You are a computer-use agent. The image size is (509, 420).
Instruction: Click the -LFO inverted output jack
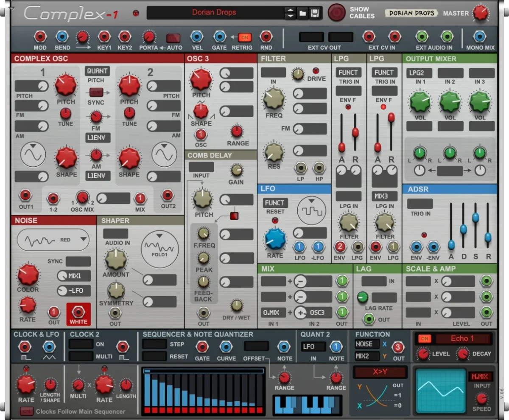(318, 247)
